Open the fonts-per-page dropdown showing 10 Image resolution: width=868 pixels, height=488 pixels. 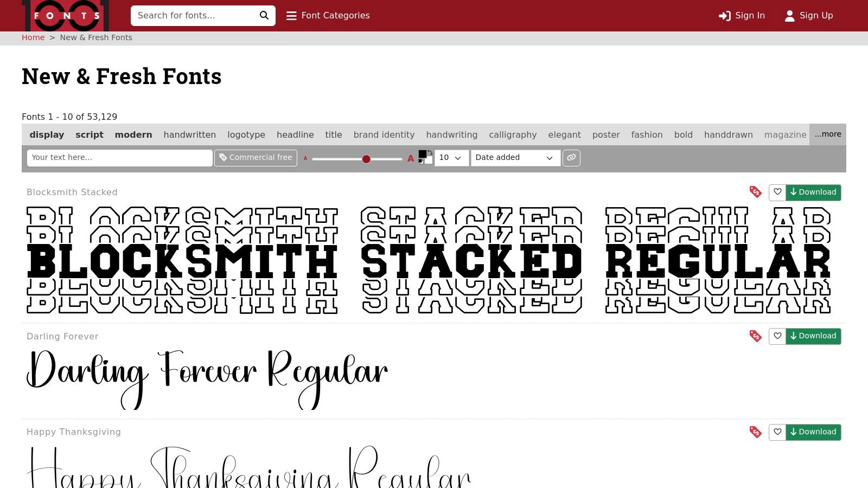[x=451, y=158]
